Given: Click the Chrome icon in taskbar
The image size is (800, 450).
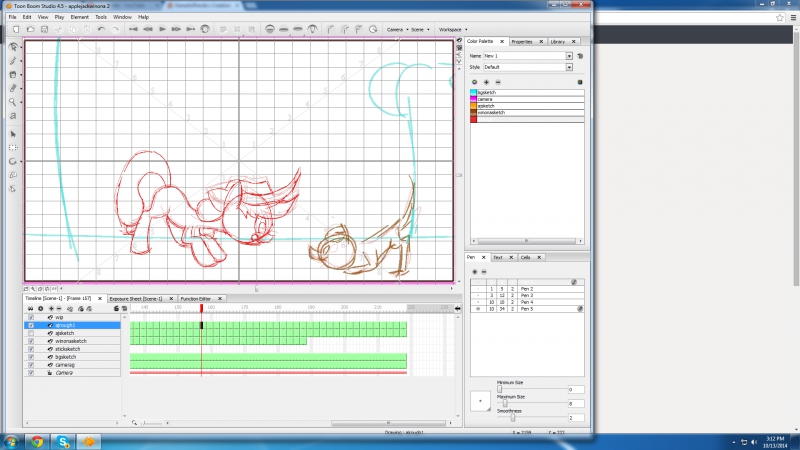Looking at the screenshot, I should (x=37, y=441).
